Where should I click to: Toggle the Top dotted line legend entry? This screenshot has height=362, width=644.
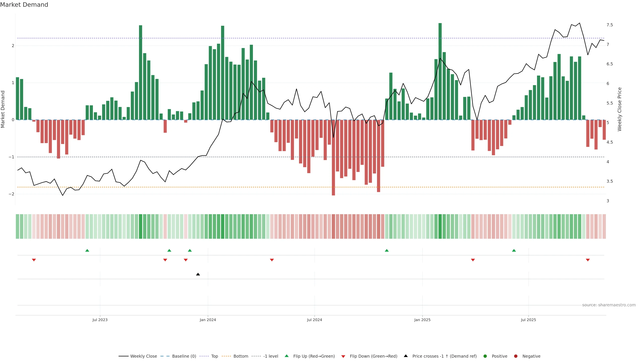[214, 356]
